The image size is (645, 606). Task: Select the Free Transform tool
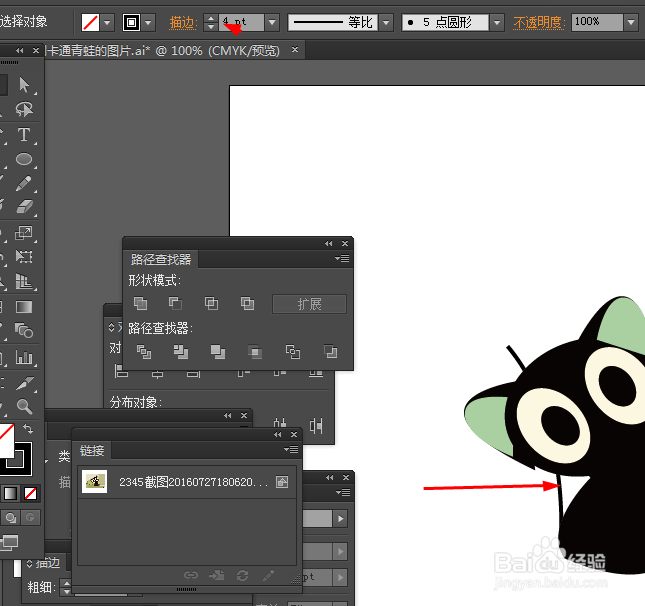[x=24, y=257]
